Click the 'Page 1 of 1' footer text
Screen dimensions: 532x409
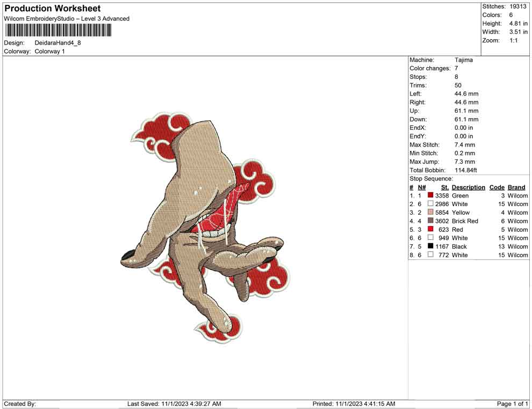(512, 404)
